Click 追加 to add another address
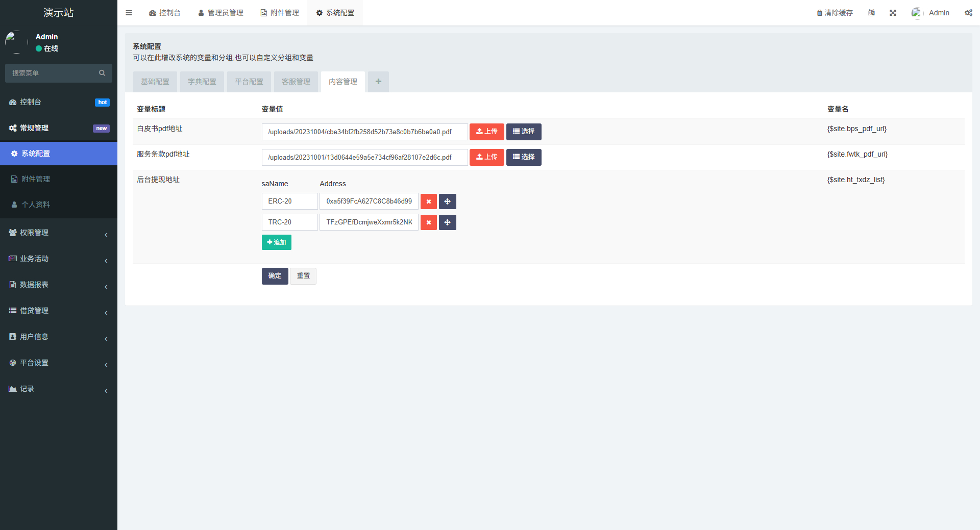 [276, 242]
